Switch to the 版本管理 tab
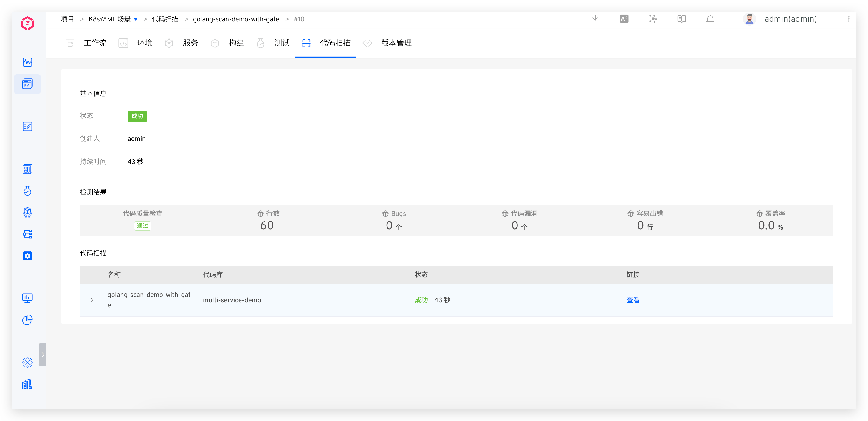The image size is (868, 421). [396, 43]
